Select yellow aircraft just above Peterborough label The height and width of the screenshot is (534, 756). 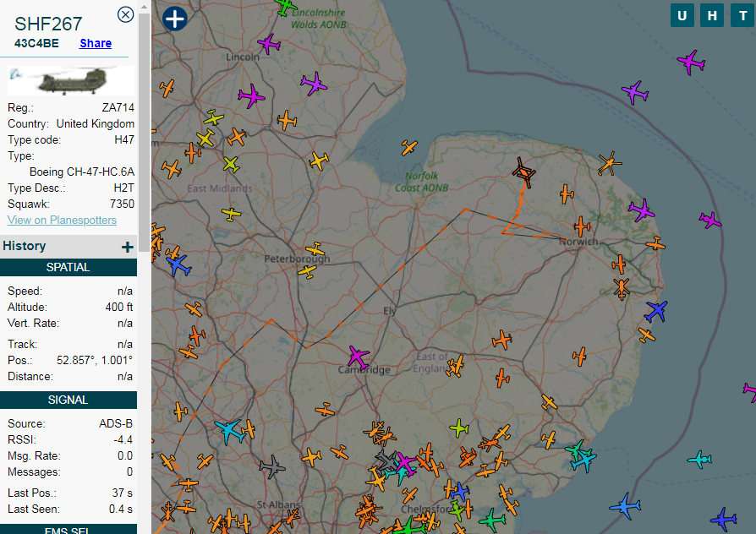315,249
